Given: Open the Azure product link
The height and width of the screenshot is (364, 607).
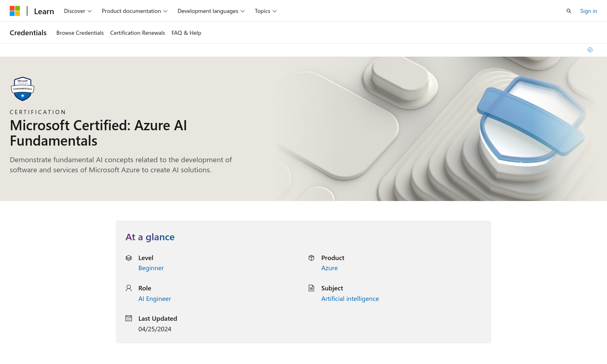Looking at the screenshot, I should coord(329,268).
